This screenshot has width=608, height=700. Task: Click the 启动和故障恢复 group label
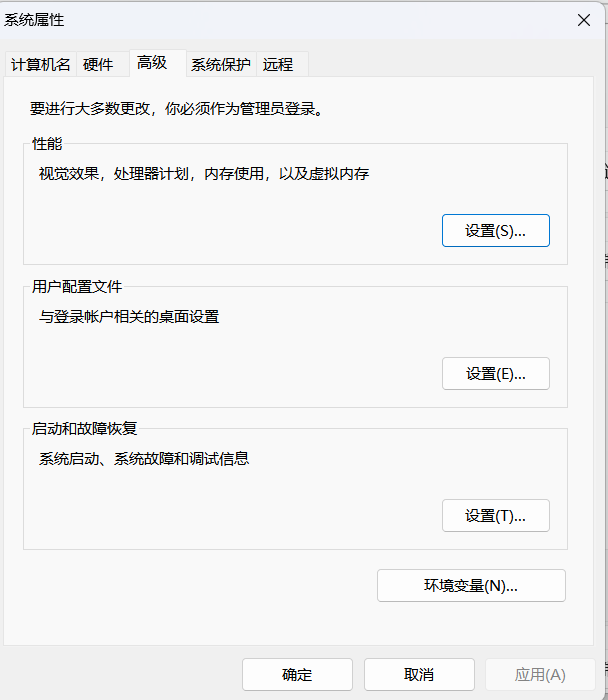click(x=84, y=429)
